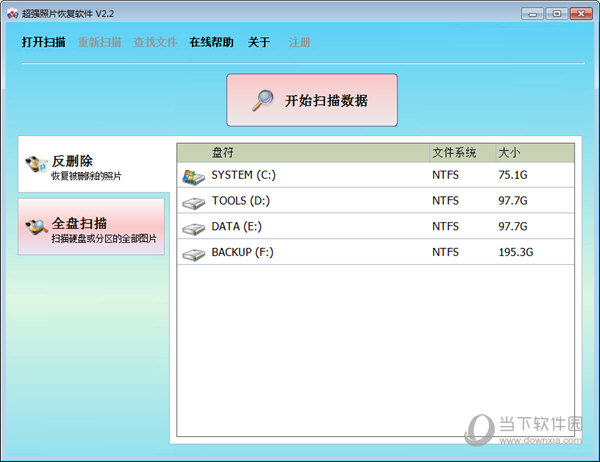Open the 打开扫描 menu
The image size is (600, 462).
click(x=45, y=42)
